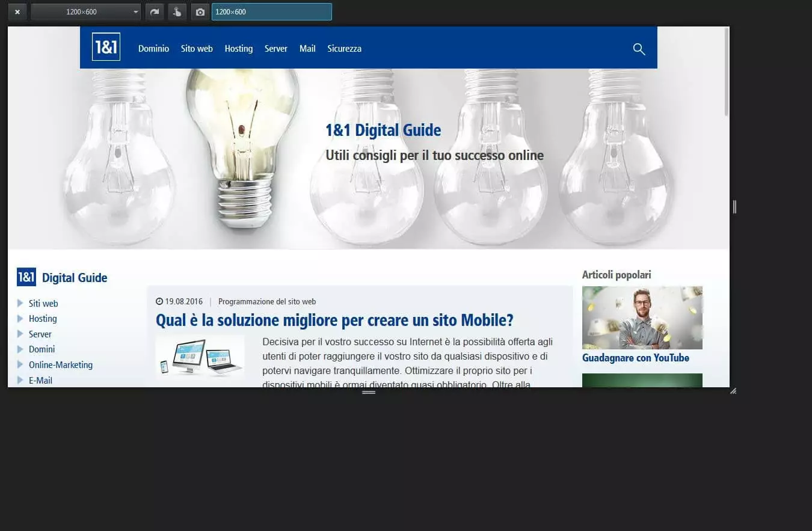Open E-Mail category in sidebar
This screenshot has width=812, height=531.
coord(40,381)
